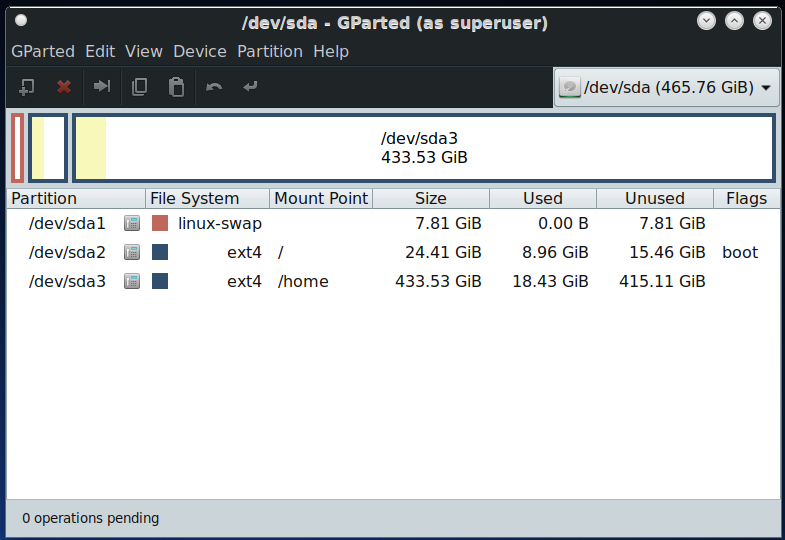Screen dimensions: 785x540
Task: Open the Edit menu
Action: click(x=100, y=52)
